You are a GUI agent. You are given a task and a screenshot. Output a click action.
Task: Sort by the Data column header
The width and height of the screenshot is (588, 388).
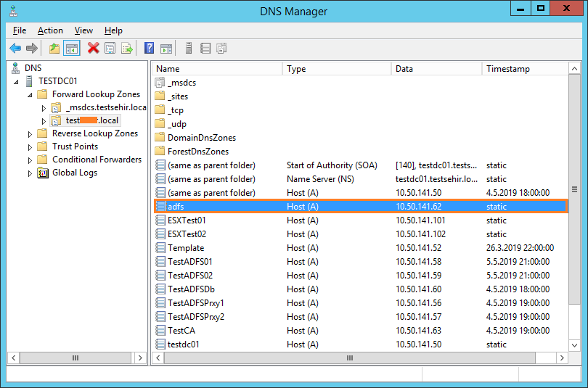click(x=436, y=69)
